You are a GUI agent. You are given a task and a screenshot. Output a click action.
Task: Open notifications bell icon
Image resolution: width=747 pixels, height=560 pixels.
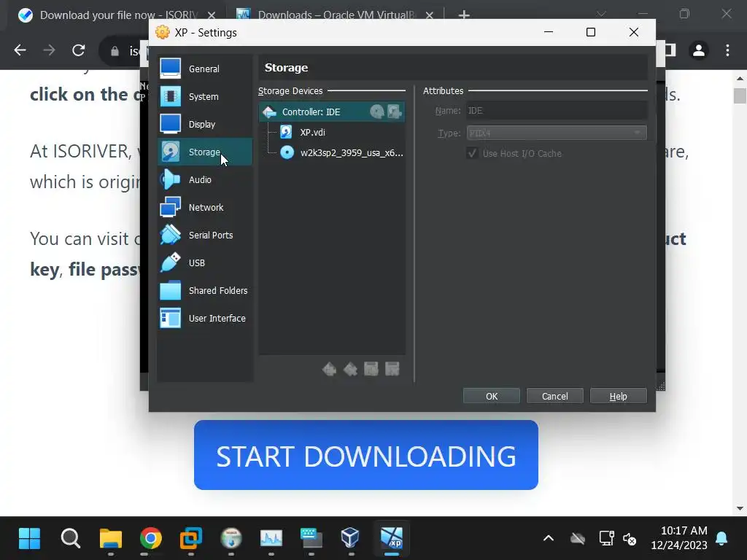tap(721, 539)
